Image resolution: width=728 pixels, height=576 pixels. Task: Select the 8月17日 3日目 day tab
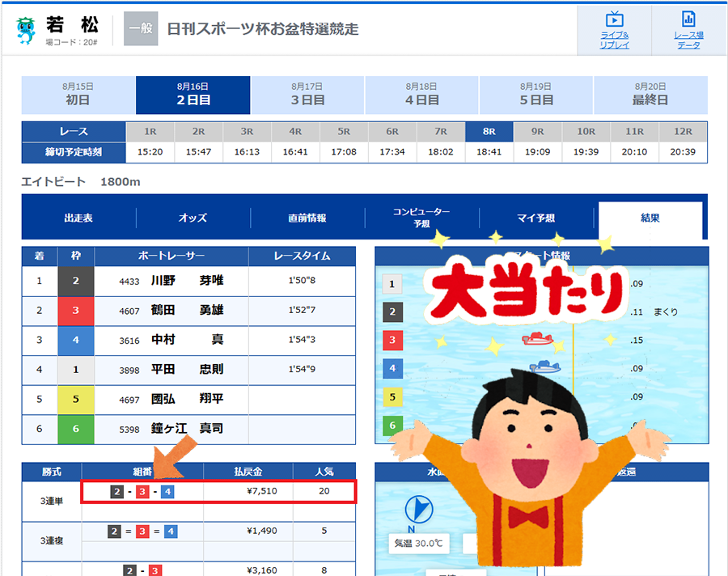(307, 95)
